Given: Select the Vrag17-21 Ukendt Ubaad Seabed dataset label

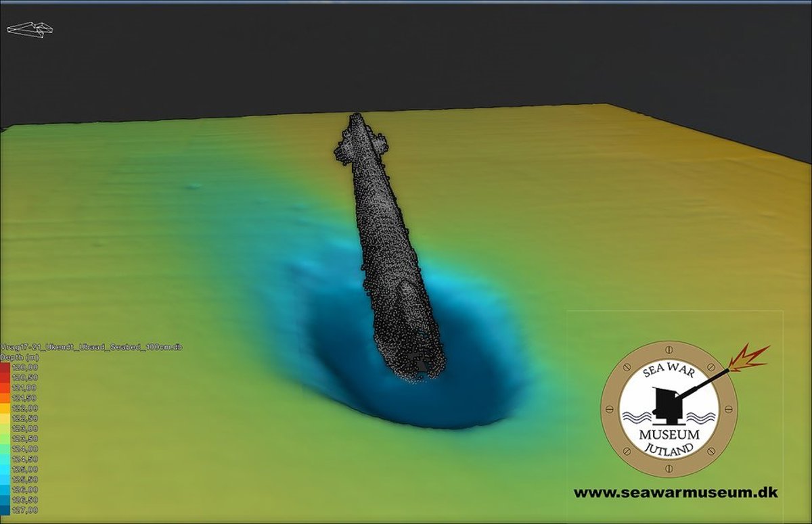Looking at the screenshot, I should (x=91, y=347).
